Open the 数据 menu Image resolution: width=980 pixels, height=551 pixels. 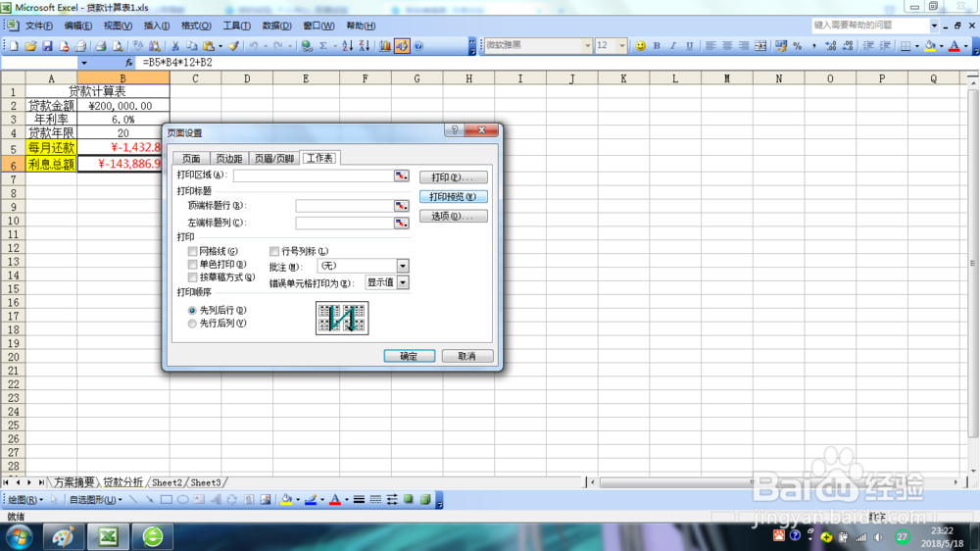pyautogui.click(x=277, y=25)
